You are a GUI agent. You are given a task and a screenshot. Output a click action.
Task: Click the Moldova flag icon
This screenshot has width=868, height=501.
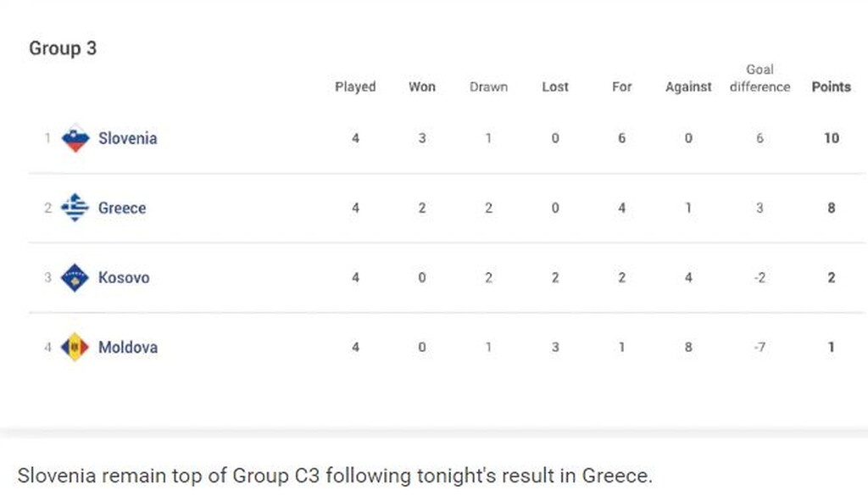[75, 347]
